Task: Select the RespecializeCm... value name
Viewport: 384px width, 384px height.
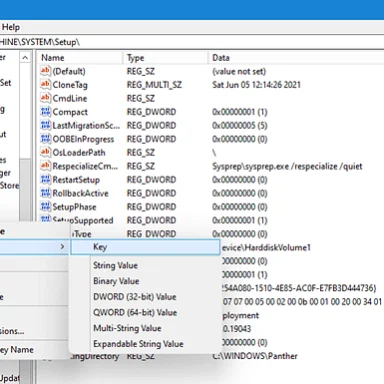Action: (x=85, y=166)
